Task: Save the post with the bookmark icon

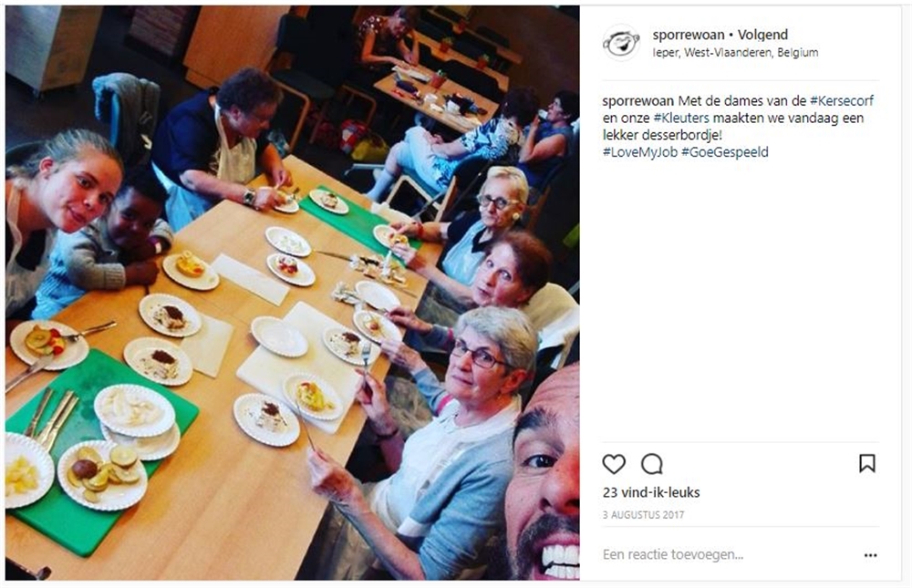Action: click(866, 463)
